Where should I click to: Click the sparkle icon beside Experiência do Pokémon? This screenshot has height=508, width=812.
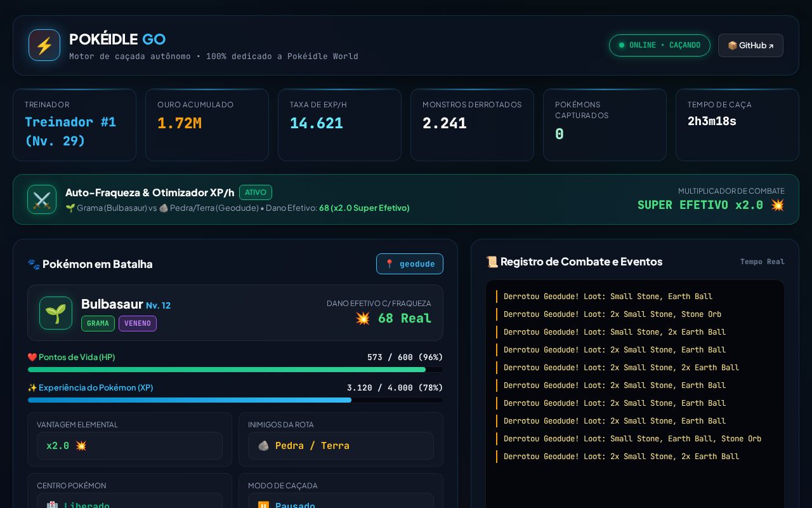click(32, 388)
